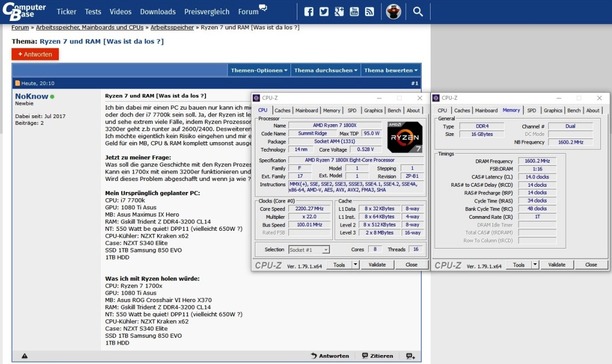Follow the Arbeitsspeicher breadcrumb link
Viewport: 612px width, 364px height.
pyautogui.click(x=172, y=27)
